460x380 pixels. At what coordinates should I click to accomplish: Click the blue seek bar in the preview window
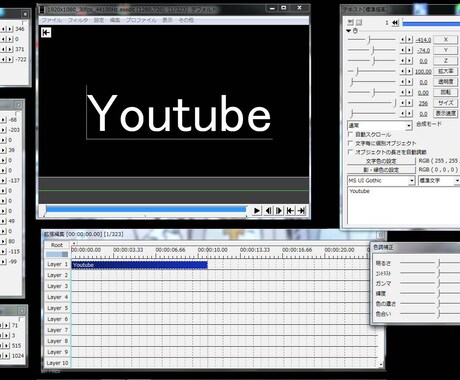point(146,209)
